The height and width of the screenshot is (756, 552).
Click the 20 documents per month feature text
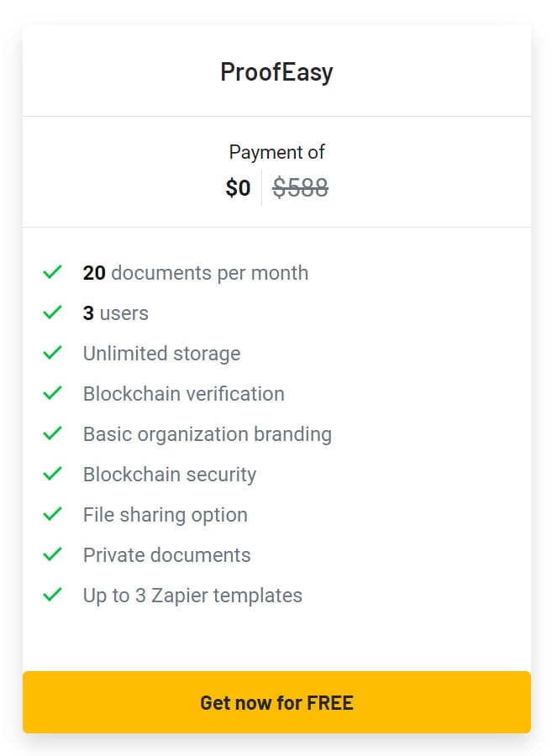pyautogui.click(x=196, y=272)
